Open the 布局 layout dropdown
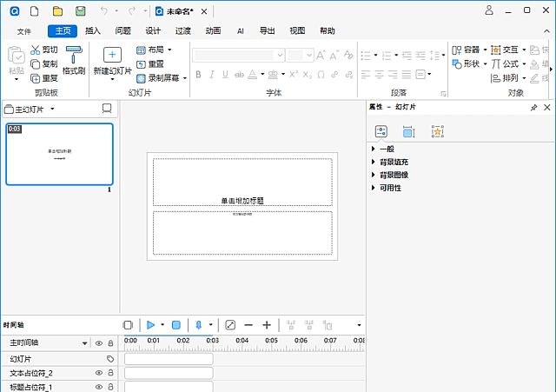 [155, 50]
